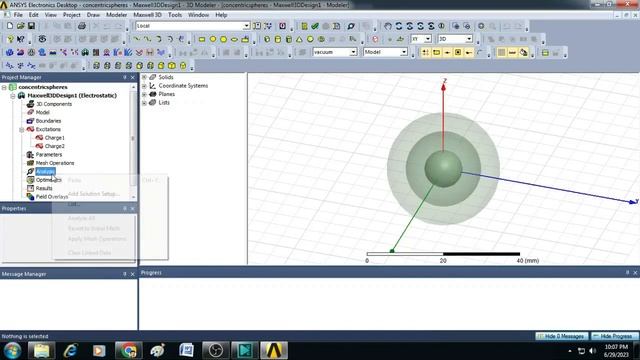Click the Chrome icon in taskbar

(x=128, y=350)
